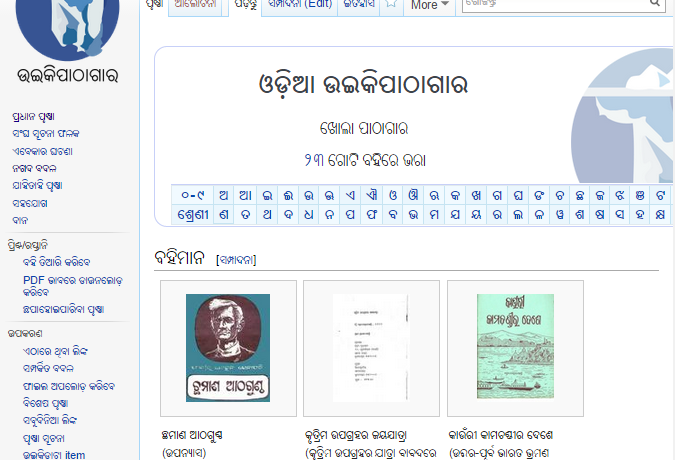Image resolution: width=675 pixels, height=460 pixels.
Task: Click inside the search input field
Action: [560, 5]
